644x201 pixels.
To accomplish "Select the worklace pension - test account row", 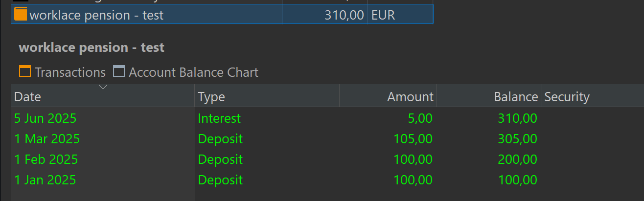I will [222, 15].
